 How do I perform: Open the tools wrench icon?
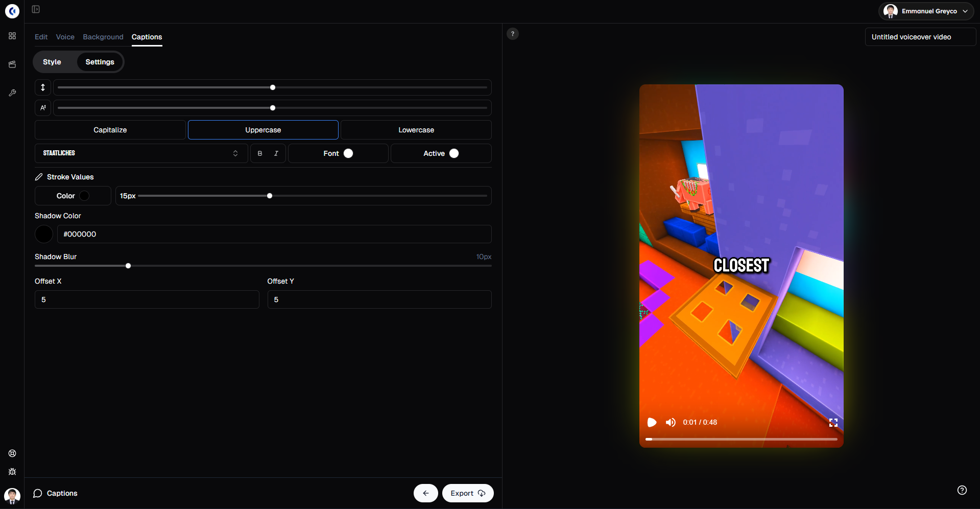(x=12, y=93)
